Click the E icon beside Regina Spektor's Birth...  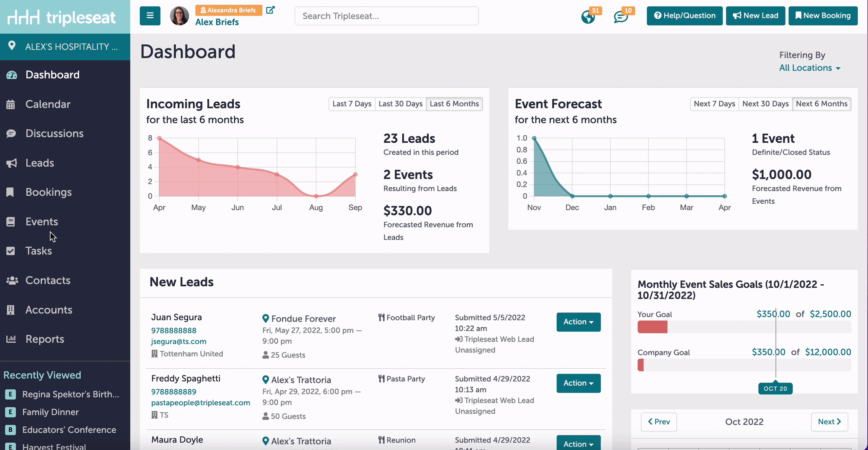coord(11,394)
